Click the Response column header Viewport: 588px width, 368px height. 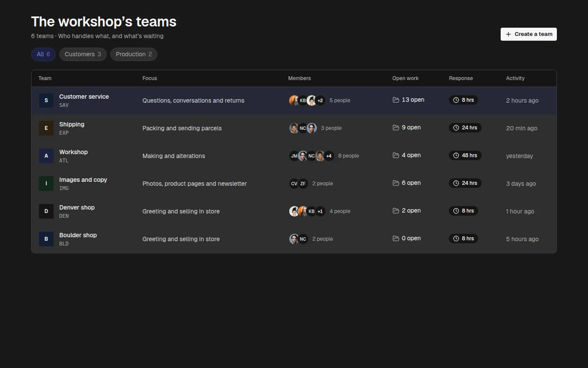coord(461,78)
